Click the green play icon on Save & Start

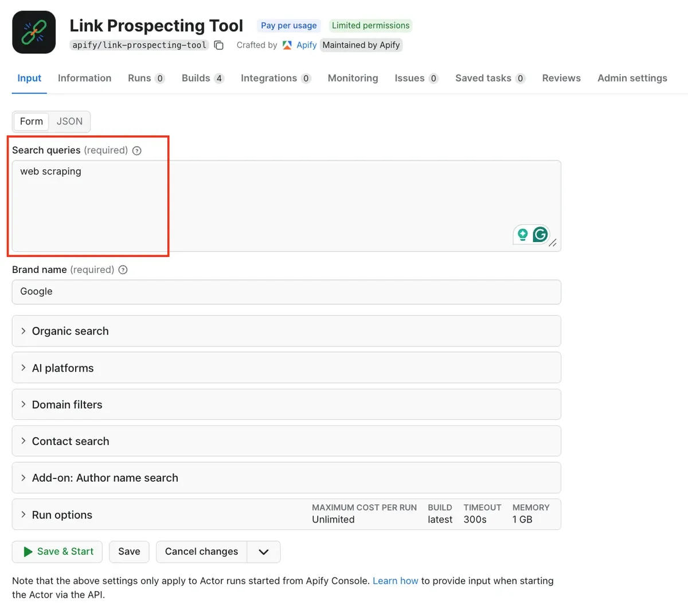click(x=28, y=552)
